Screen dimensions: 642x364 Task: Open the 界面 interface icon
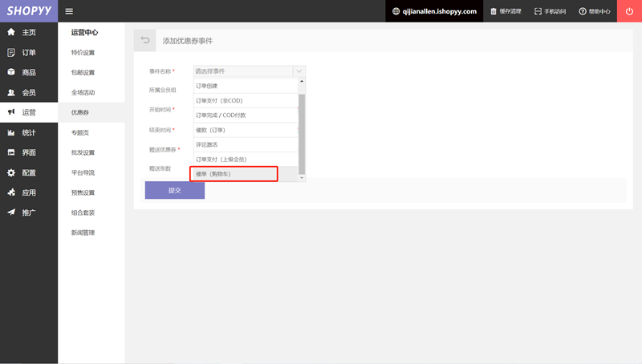coord(11,152)
